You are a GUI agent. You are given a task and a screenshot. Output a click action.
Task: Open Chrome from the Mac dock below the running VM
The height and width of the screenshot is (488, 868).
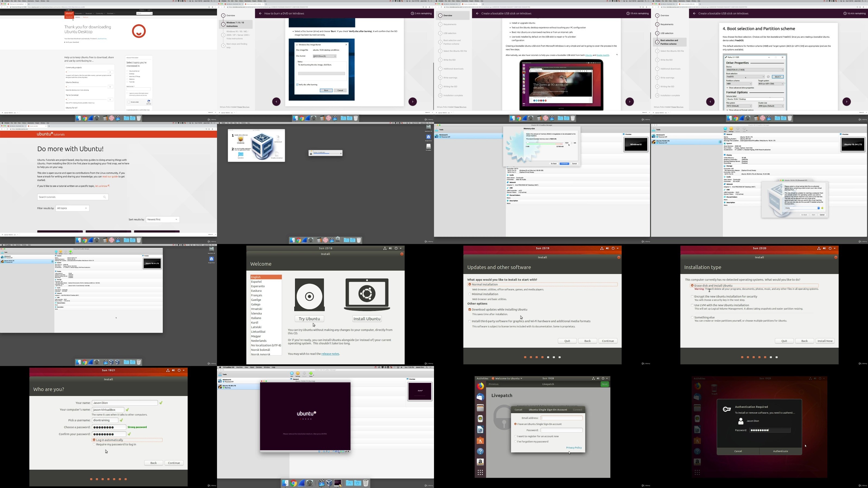pyautogui.click(x=293, y=483)
